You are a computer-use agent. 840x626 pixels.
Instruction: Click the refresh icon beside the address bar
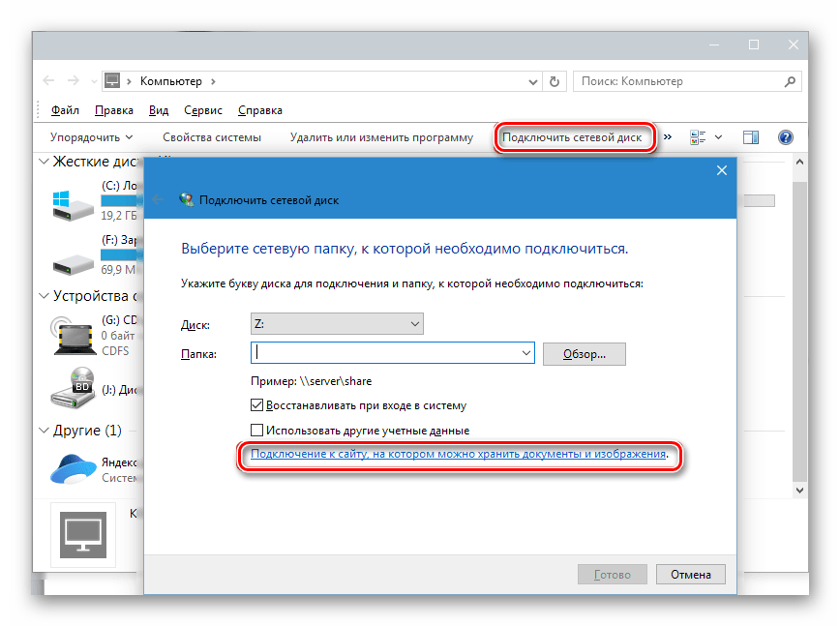click(554, 81)
